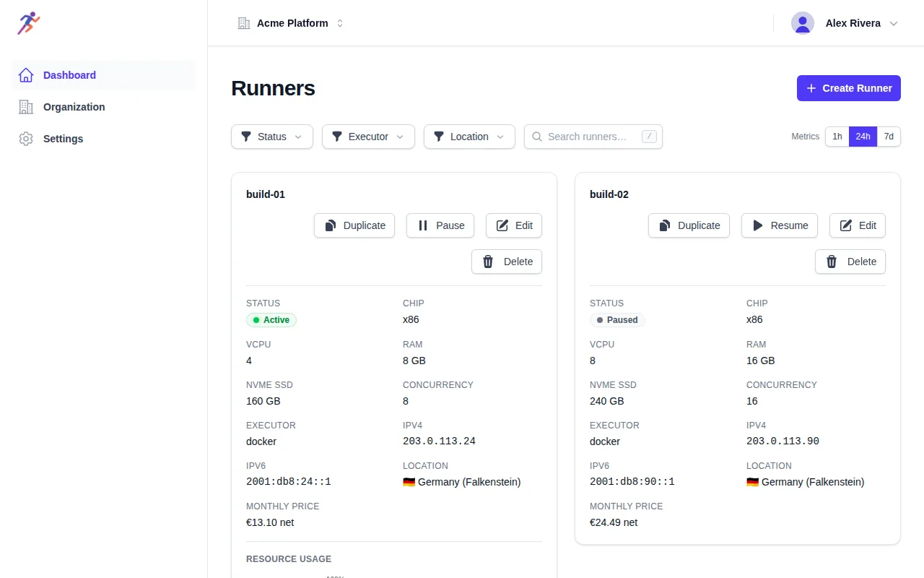Click the funnel icon on Executor filter
Screen dimensions: 924x578
[x=337, y=137]
